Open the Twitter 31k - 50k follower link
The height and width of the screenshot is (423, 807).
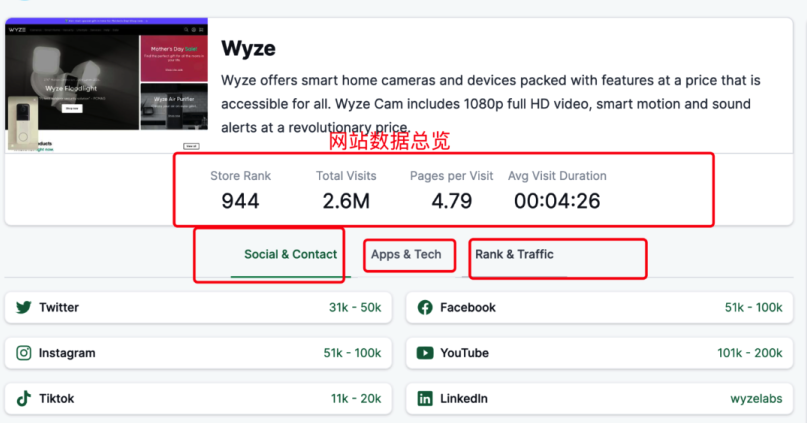355,308
